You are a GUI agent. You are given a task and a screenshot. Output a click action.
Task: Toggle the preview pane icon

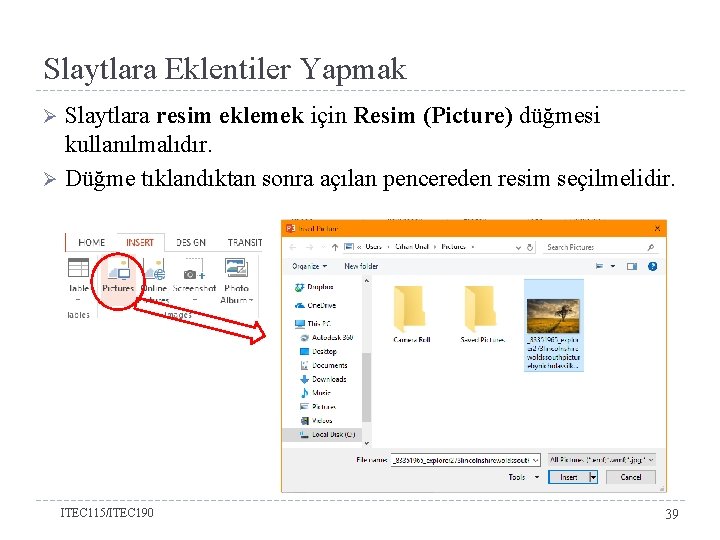(x=632, y=266)
